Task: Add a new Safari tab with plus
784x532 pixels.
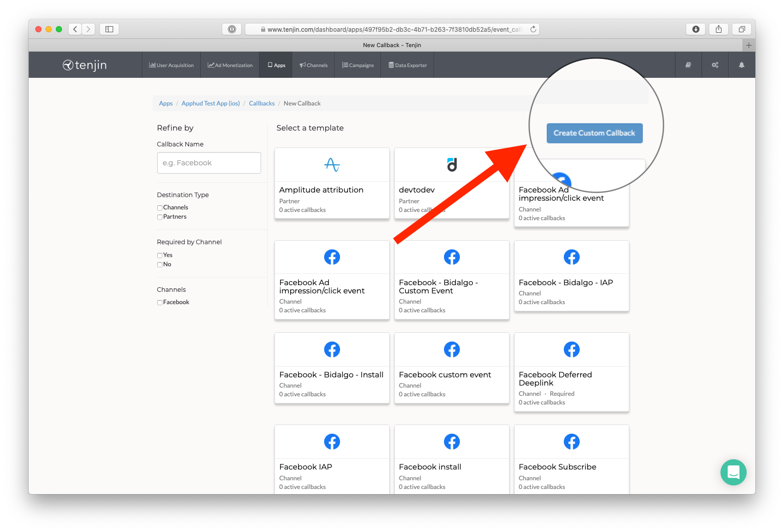Action: point(749,45)
